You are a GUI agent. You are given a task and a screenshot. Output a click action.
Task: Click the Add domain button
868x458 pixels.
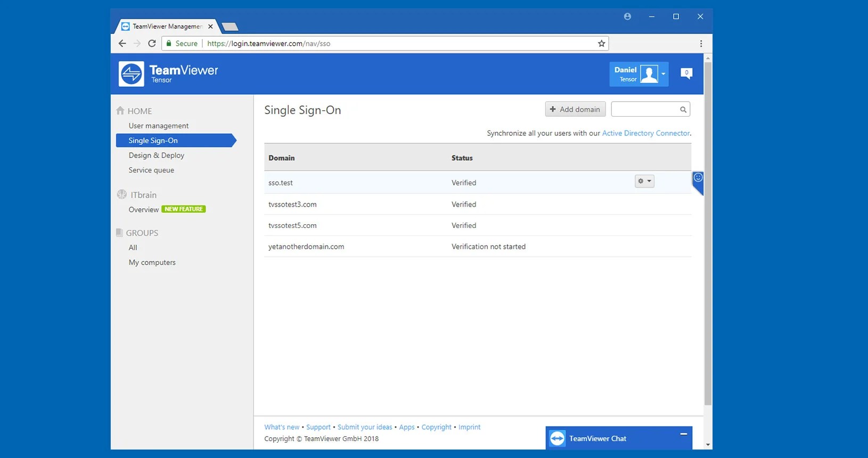click(x=575, y=109)
